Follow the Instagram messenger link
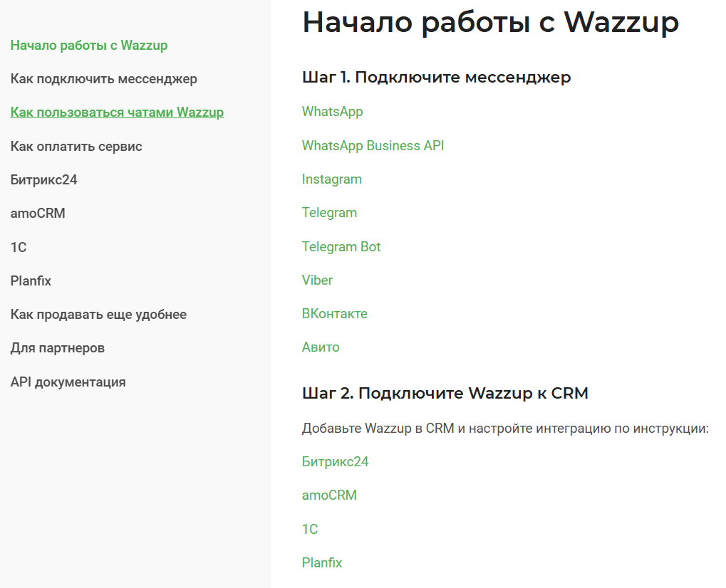726x588 pixels. 331,179
